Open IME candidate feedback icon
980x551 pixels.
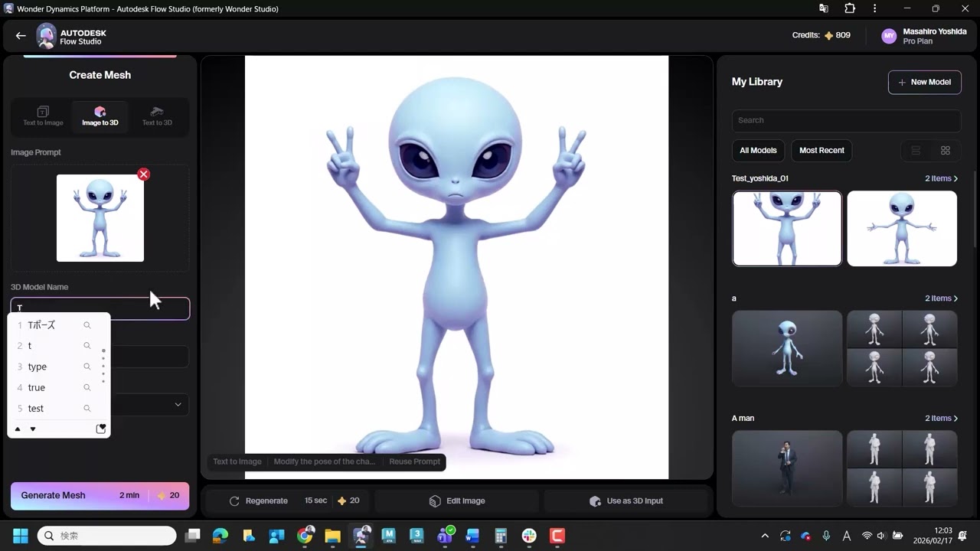(x=100, y=429)
